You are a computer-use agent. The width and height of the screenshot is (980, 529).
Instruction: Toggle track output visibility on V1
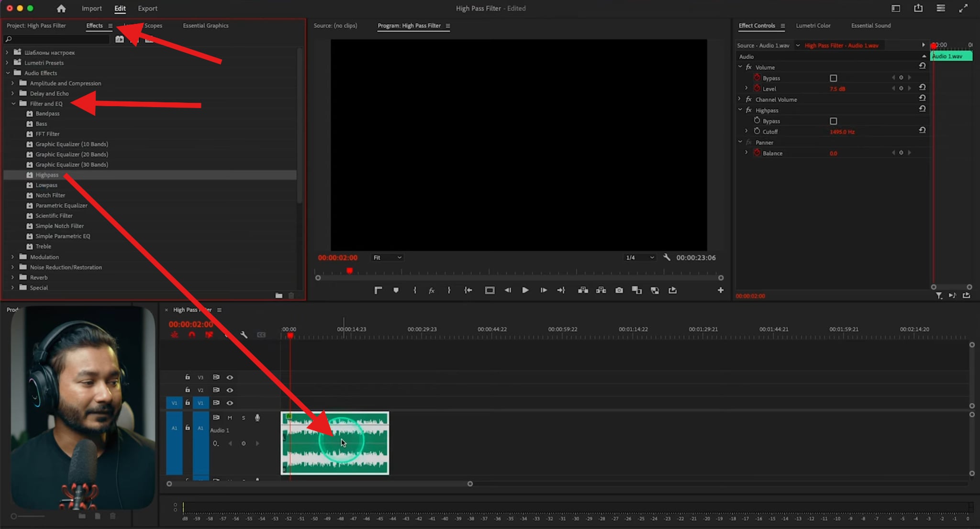click(230, 403)
